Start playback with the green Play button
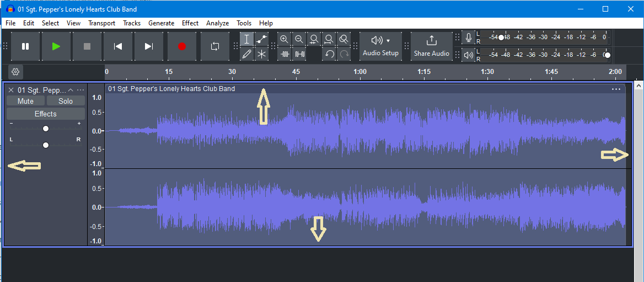This screenshot has width=644, height=282. click(x=56, y=46)
